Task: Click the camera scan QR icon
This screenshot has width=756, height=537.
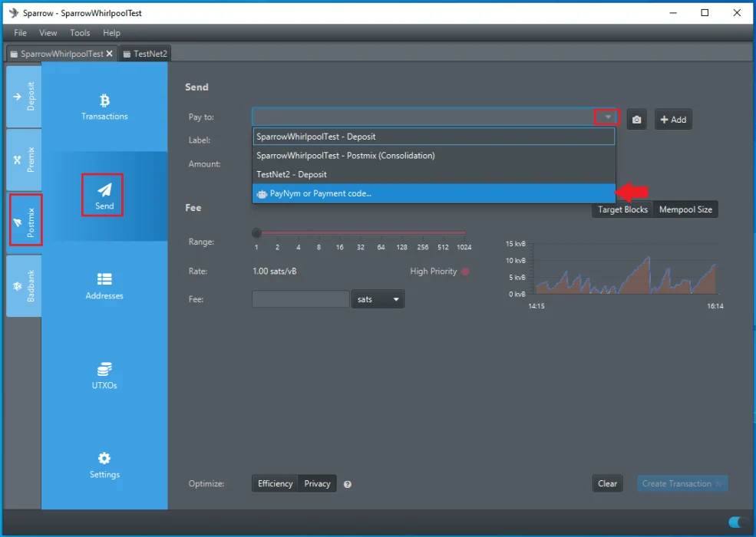Action: pos(636,120)
